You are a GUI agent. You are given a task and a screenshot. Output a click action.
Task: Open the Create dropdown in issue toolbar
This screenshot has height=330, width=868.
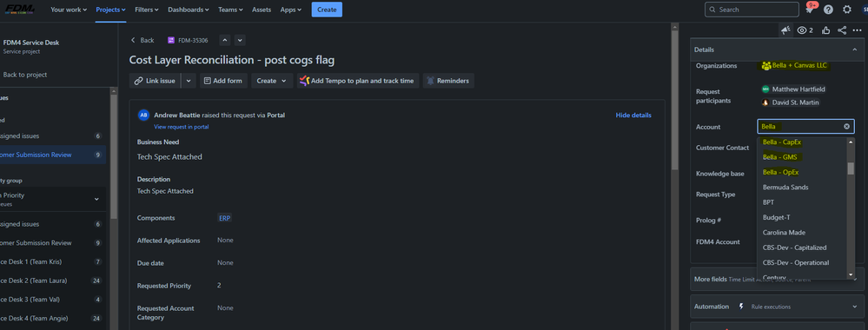click(272, 81)
